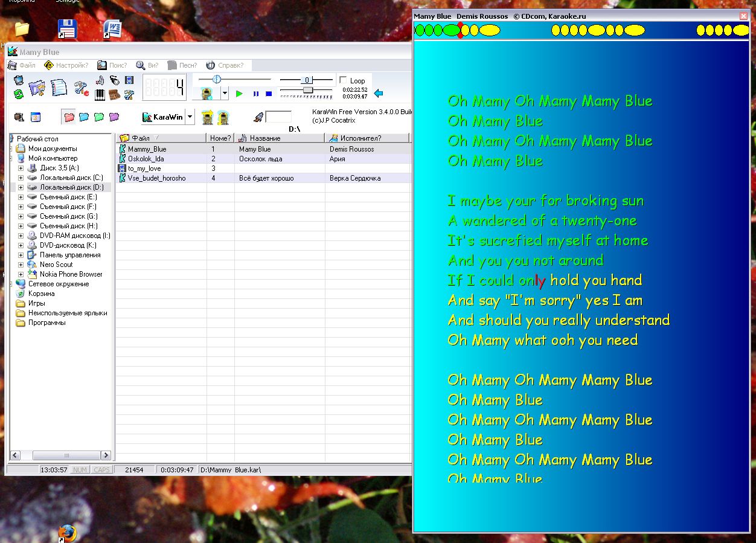The height and width of the screenshot is (543, 756).
Task: Click the blue left arrow icon
Action: 379,93
